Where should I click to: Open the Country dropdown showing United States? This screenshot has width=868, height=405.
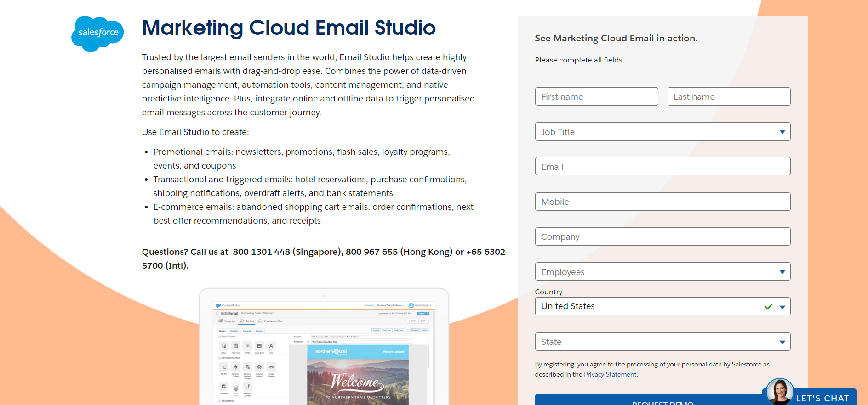tap(662, 306)
